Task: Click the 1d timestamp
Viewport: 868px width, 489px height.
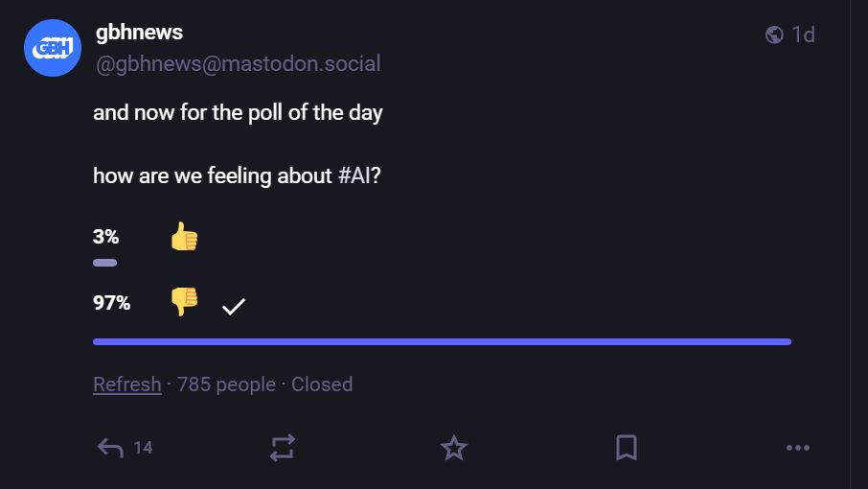Action: click(803, 35)
